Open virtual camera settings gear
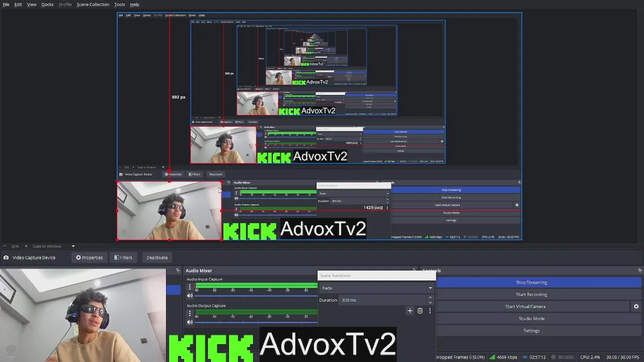The height and width of the screenshot is (362, 644). click(x=636, y=307)
